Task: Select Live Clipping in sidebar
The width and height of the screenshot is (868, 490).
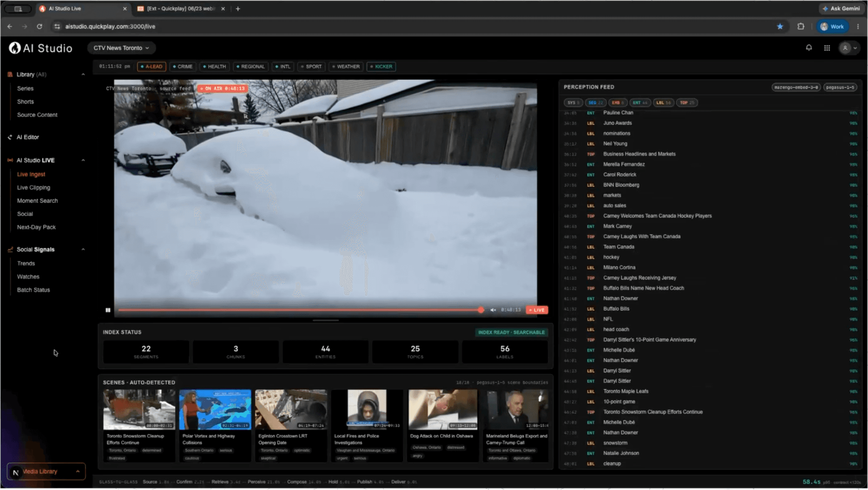Action: [33, 187]
